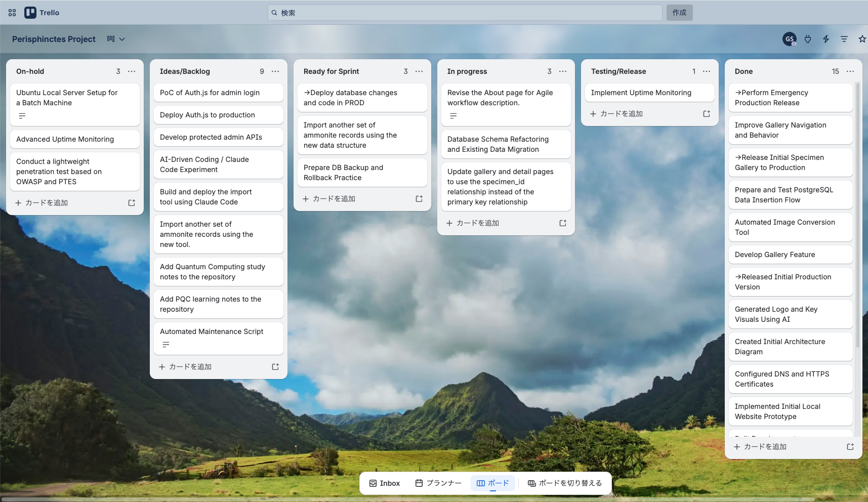Open the Testing/Release list actions menu
The image size is (868, 502).
click(x=707, y=71)
